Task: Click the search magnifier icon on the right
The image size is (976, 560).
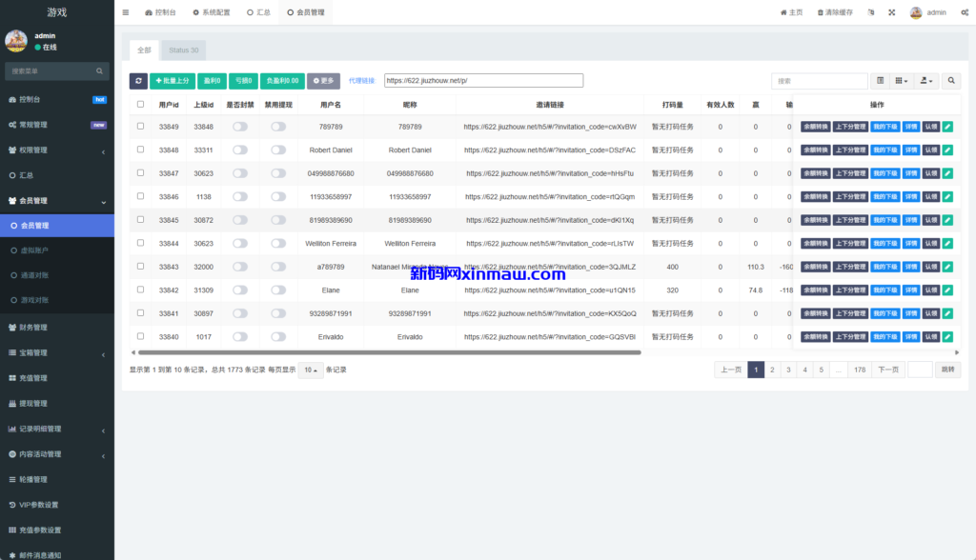Action: pos(950,82)
